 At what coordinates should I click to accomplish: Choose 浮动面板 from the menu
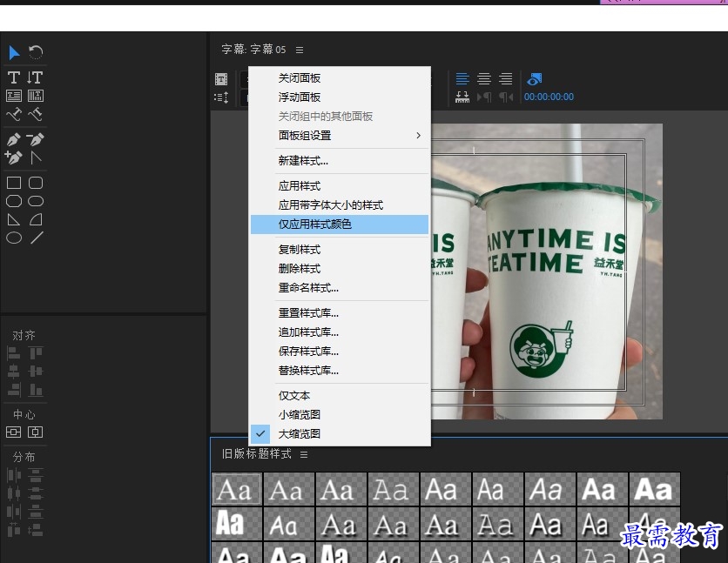click(340, 97)
